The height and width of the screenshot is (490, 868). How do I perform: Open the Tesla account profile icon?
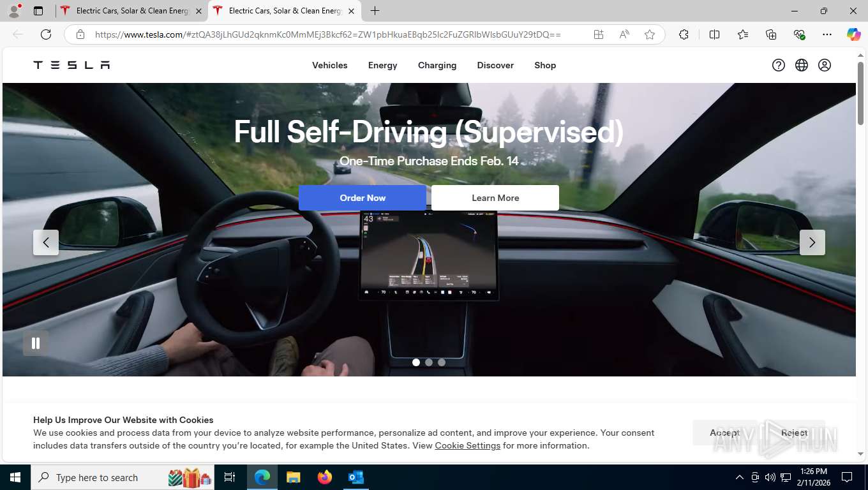[x=825, y=65]
